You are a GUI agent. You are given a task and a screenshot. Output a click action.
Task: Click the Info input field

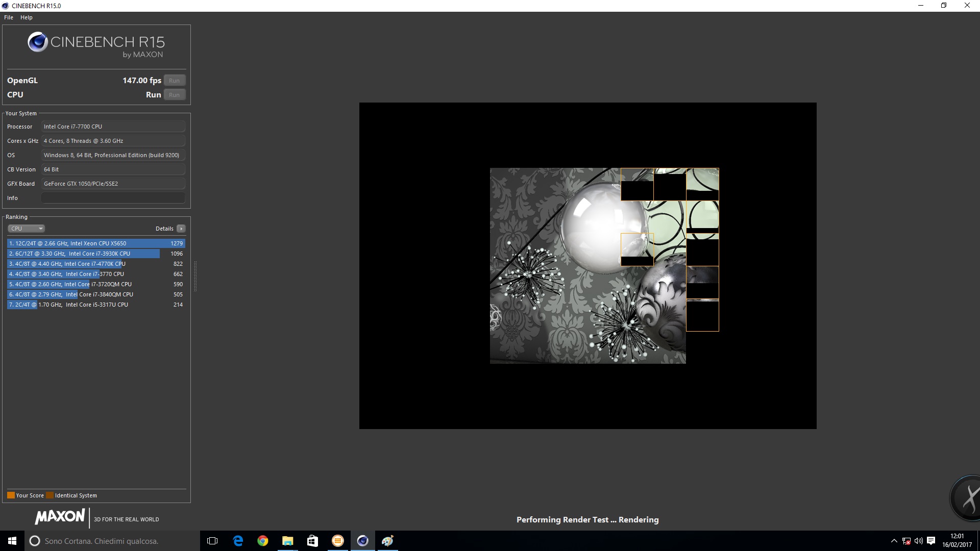pos(113,198)
